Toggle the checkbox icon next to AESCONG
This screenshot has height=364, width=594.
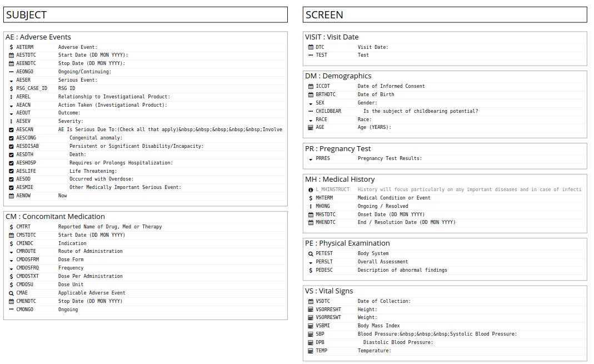[x=11, y=138]
